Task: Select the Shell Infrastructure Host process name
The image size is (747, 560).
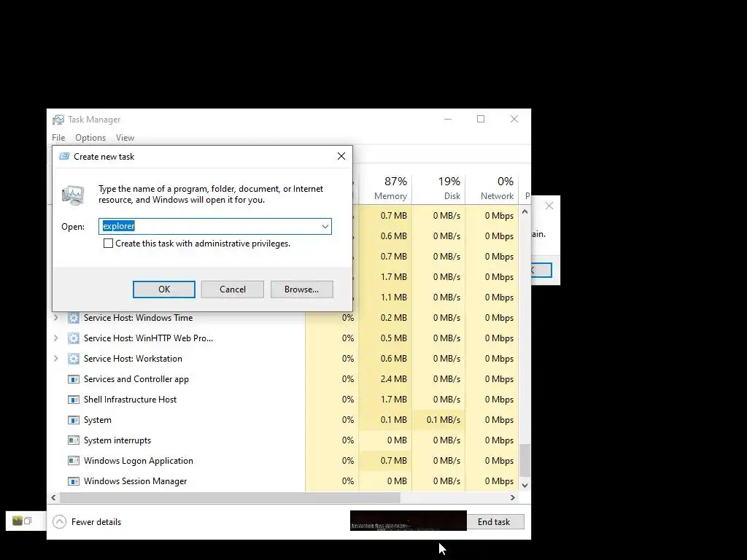Action: [130, 400]
